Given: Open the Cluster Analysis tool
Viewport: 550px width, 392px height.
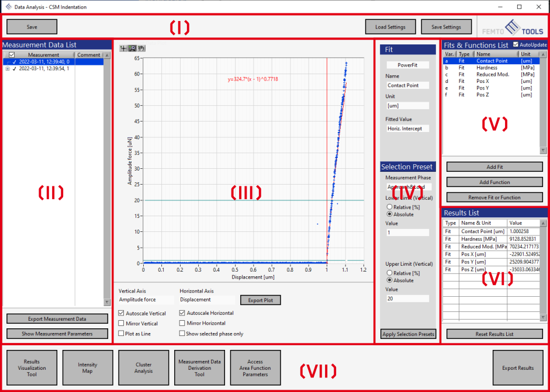Looking at the screenshot, I should coord(143,367).
